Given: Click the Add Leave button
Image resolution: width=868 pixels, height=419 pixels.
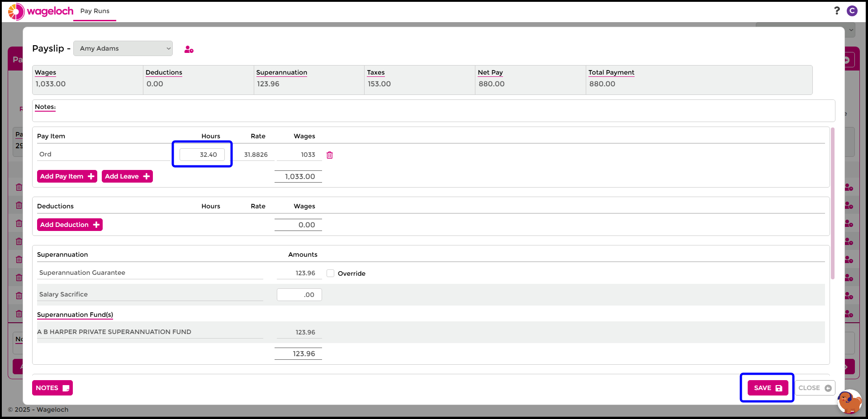Looking at the screenshot, I should point(127,176).
